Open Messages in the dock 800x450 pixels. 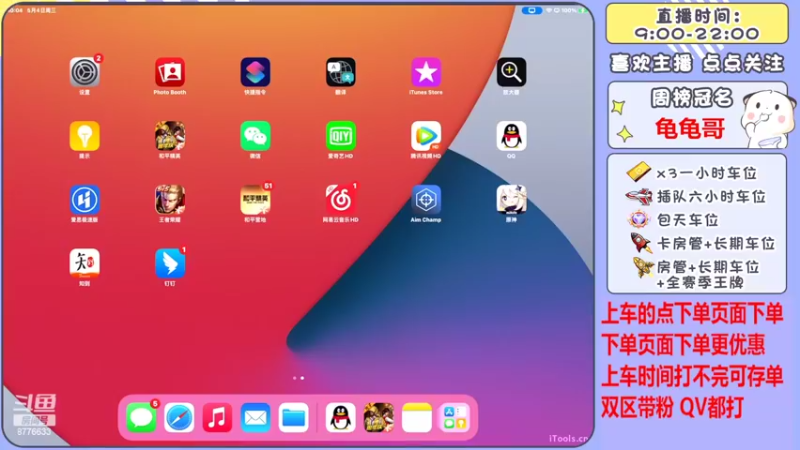[141, 417]
